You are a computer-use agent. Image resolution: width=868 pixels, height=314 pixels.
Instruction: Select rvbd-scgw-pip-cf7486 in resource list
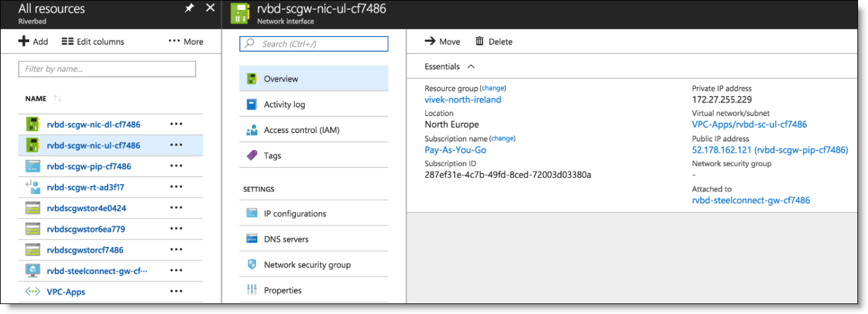click(89, 166)
